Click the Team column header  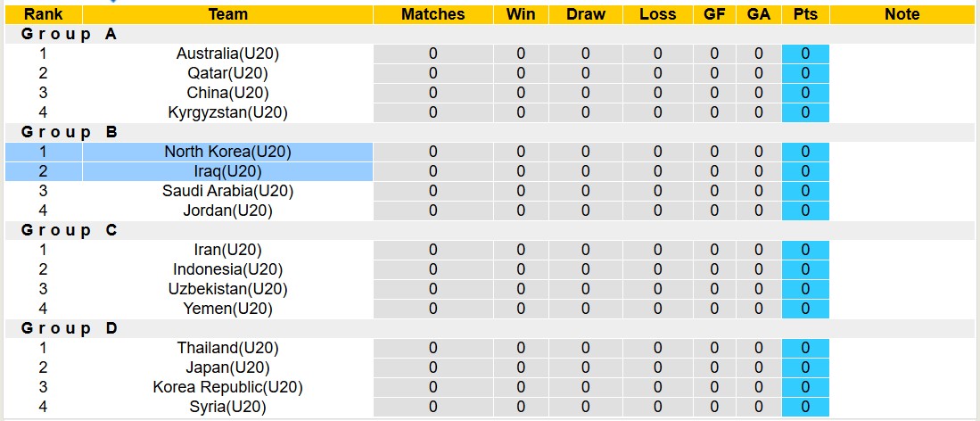(x=227, y=14)
